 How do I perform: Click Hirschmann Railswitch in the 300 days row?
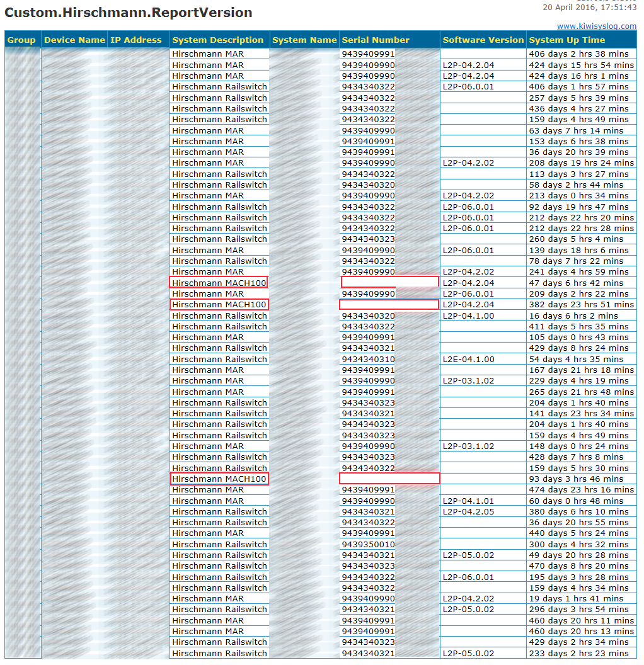pos(219,544)
